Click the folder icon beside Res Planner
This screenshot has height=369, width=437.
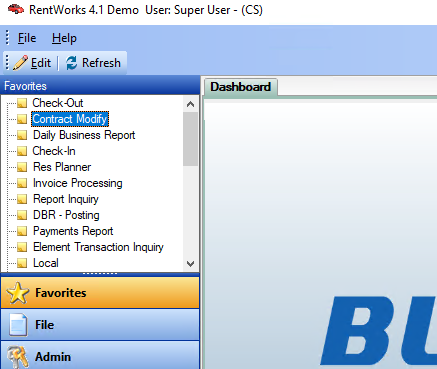point(22,167)
